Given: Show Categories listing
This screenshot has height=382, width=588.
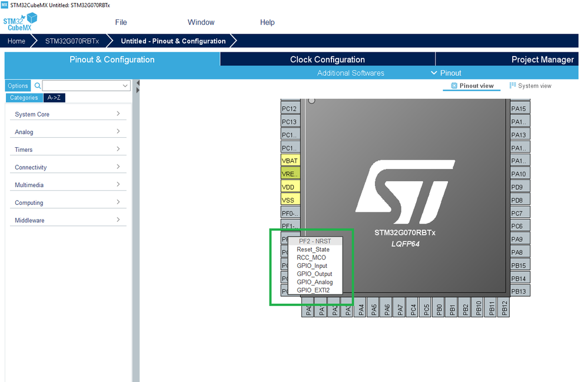Looking at the screenshot, I should 24,98.
